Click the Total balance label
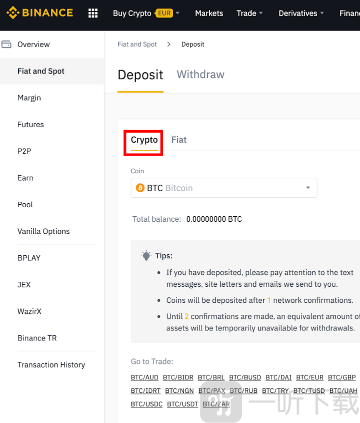This screenshot has width=360, height=423. point(157,219)
